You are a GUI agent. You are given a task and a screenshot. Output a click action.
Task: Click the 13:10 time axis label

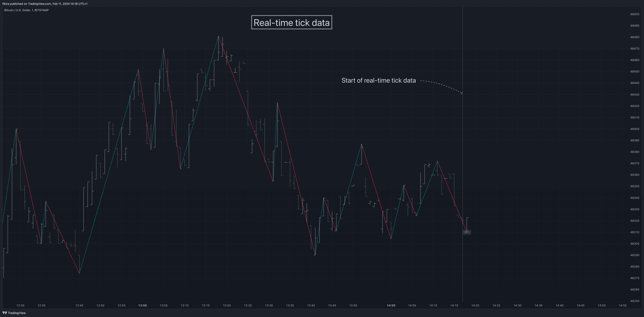[x=185, y=306]
